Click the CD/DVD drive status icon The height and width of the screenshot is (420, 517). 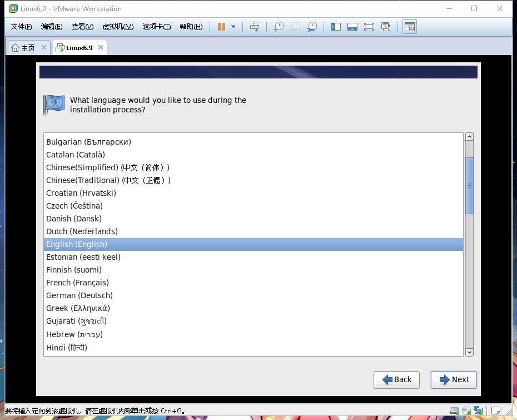pos(466,411)
